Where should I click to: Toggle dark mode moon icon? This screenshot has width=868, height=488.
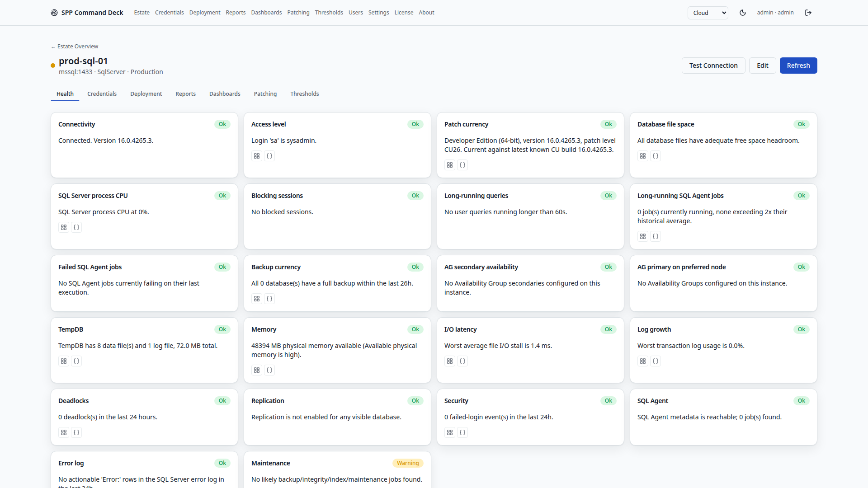coord(742,13)
